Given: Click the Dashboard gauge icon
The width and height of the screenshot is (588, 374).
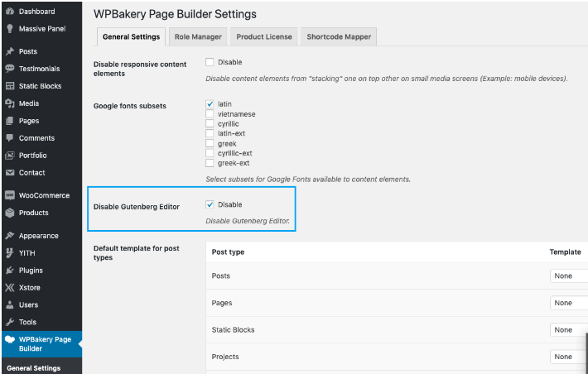Looking at the screenshot, I should (x=10, y=12).
